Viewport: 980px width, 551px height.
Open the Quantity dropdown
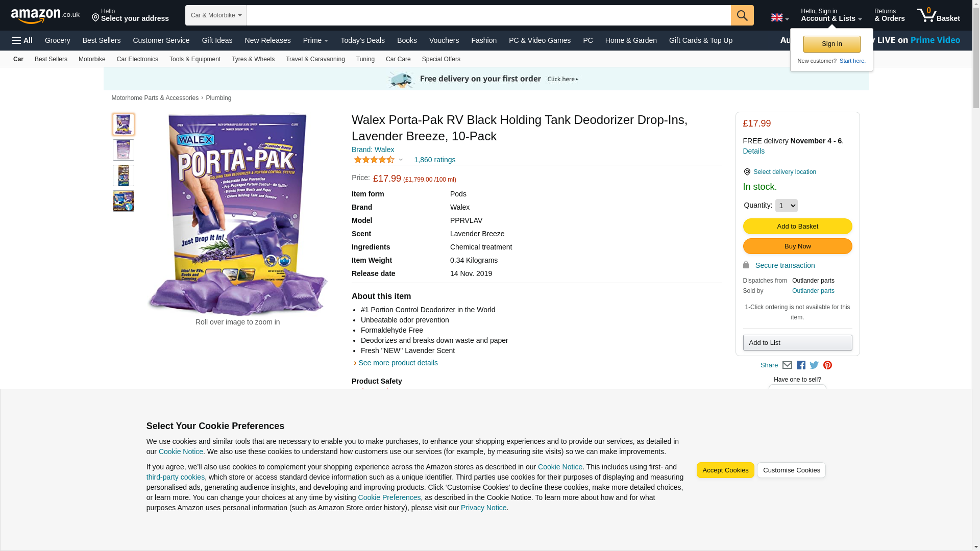(786, 206)
